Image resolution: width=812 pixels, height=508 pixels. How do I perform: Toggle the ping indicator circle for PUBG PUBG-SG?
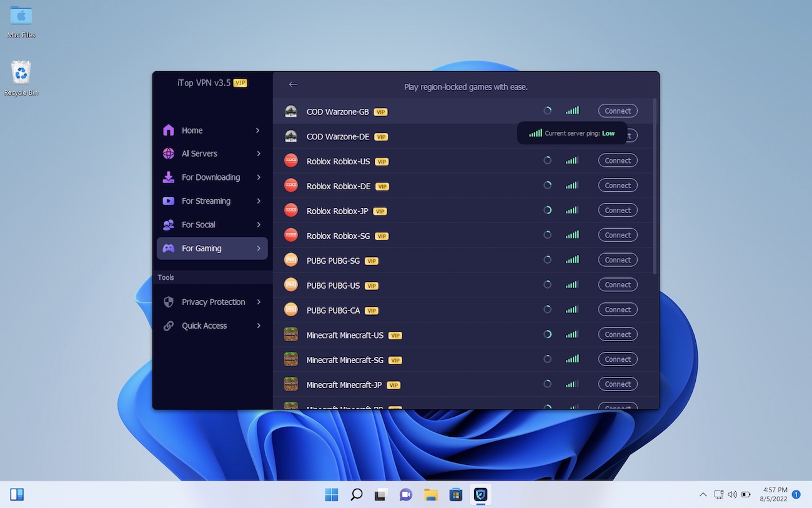coord(548,259)
